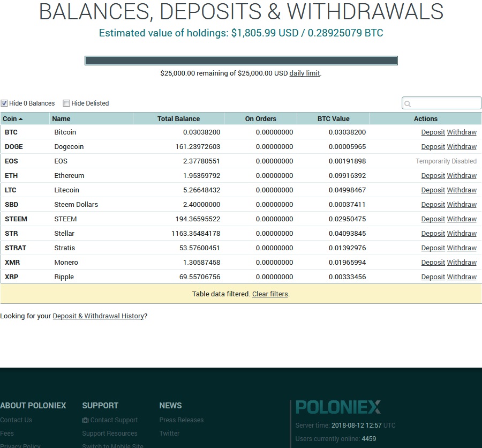Click Deposit for Stellar
Viewport: 482px width, 448px height.
pos(433,234)
